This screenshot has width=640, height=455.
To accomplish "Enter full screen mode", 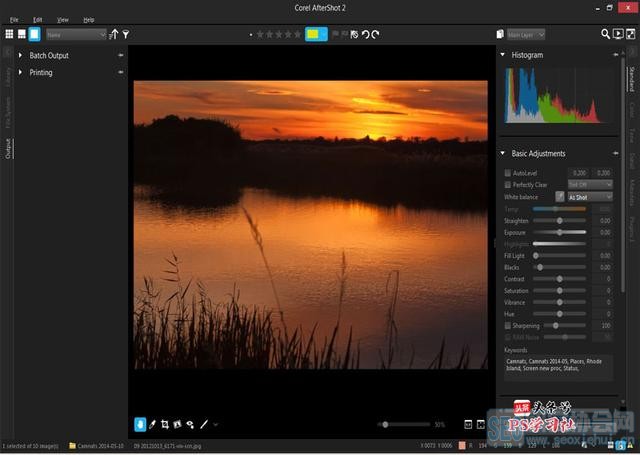I will click(631, 34).
